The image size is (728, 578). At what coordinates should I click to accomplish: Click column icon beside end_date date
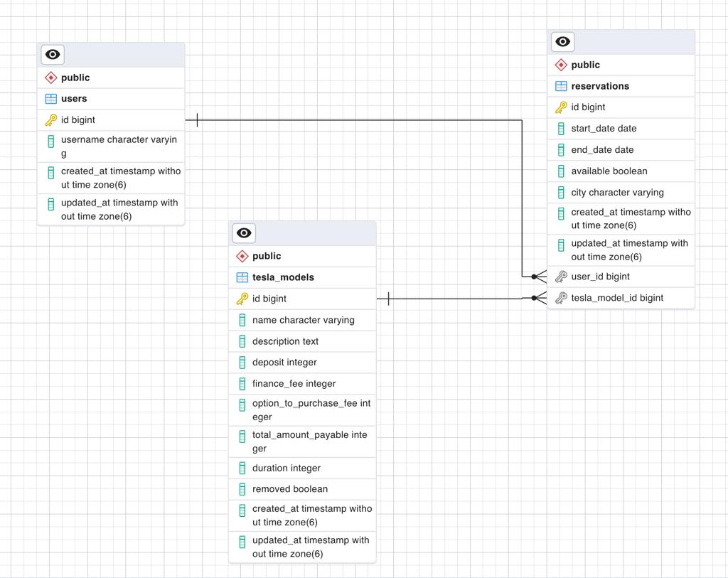tap(562, 150)
